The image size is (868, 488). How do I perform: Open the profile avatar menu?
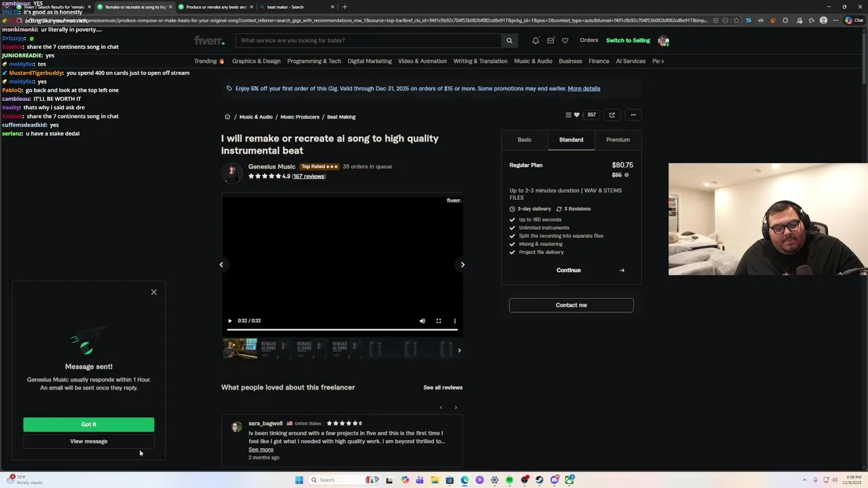point(663,41)
